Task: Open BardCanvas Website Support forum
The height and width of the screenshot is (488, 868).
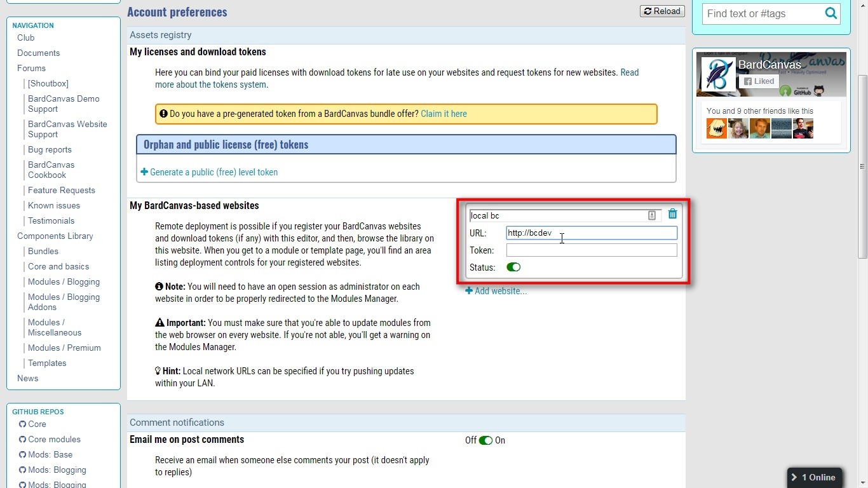Action: [67, 129]
